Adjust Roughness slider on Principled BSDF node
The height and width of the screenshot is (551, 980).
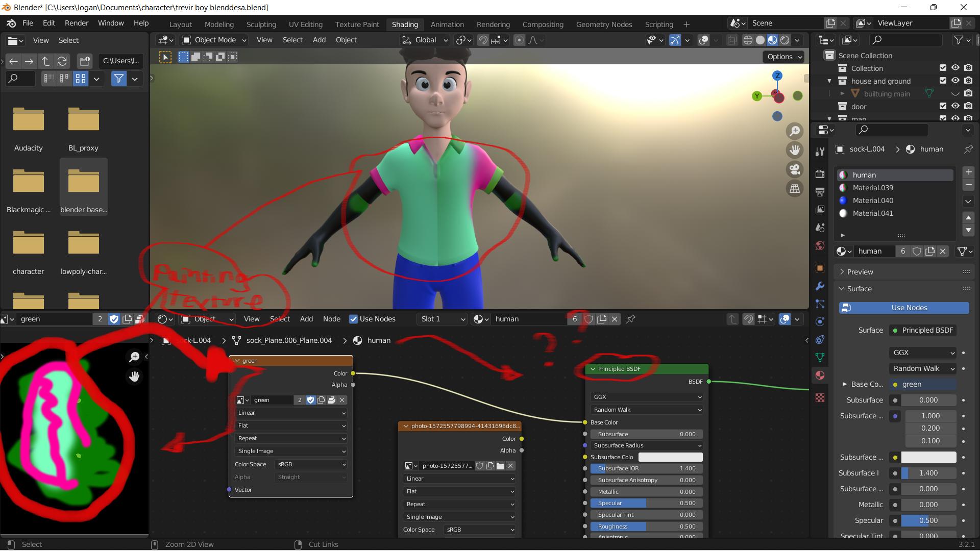click(x=647, y=527)
